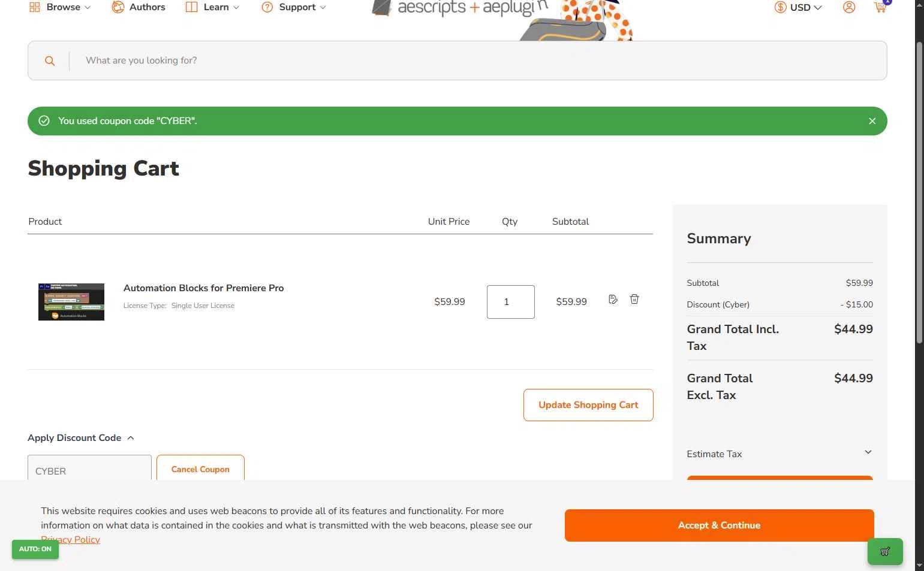Click the CYBER discount code field
This screenshot has height=571, width=924.
[89, 468]
